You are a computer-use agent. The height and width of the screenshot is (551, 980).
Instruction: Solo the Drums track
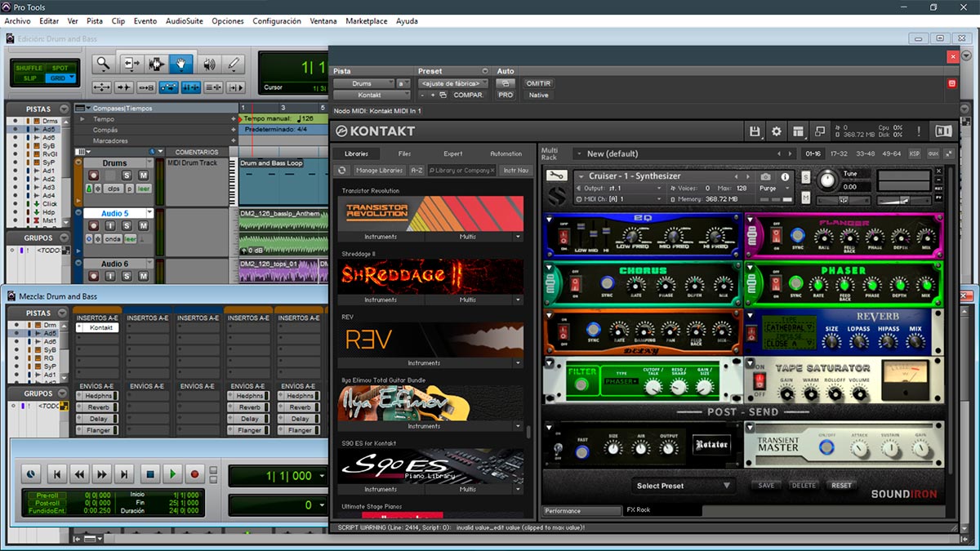pos(127,176)
